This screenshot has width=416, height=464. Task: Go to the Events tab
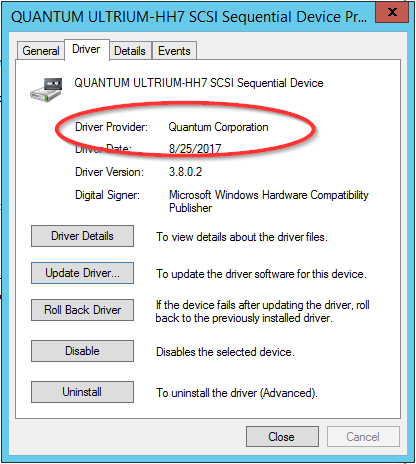point(174,51)
